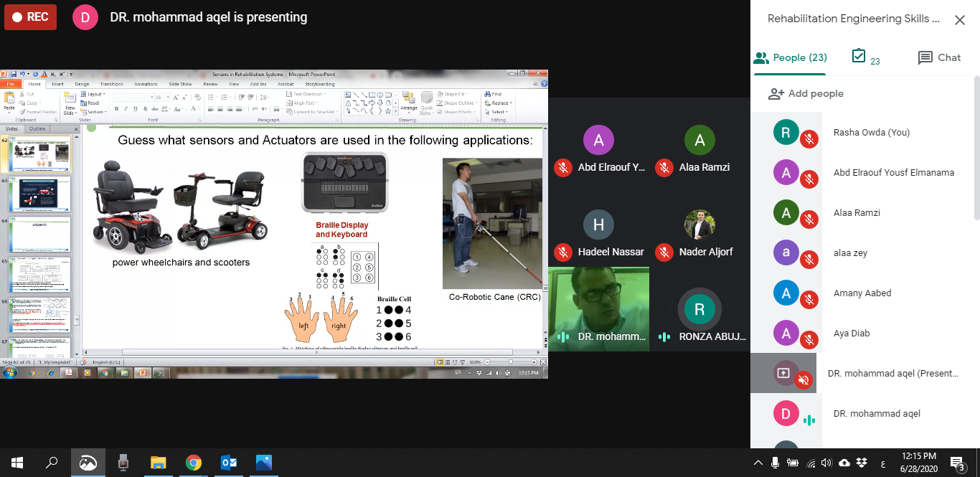Close the Rehabilitation Engineering Skills side panel
980x477 pixels.
point(959,20)
